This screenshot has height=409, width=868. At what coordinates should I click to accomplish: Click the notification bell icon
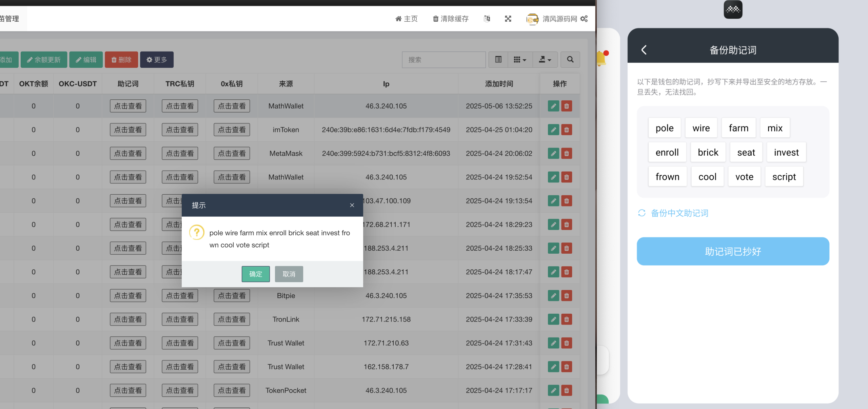tap(601, 58)
